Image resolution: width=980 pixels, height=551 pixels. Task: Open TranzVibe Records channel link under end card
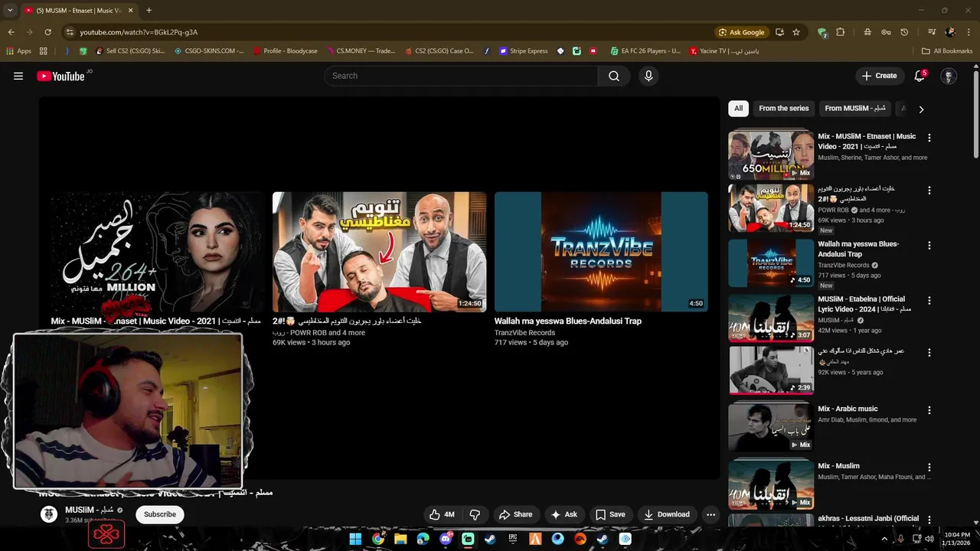coord(524,333)
